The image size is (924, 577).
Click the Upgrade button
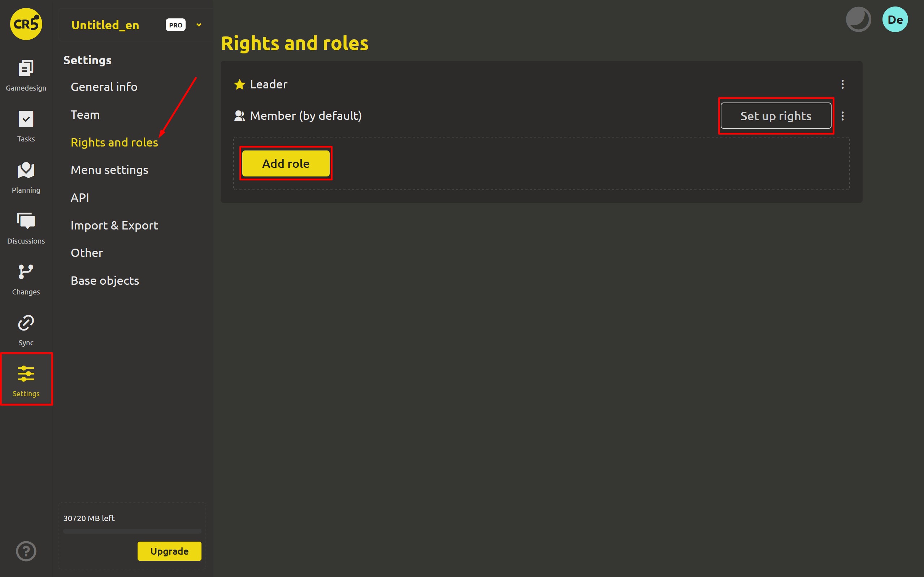click(x=169, y=551)
